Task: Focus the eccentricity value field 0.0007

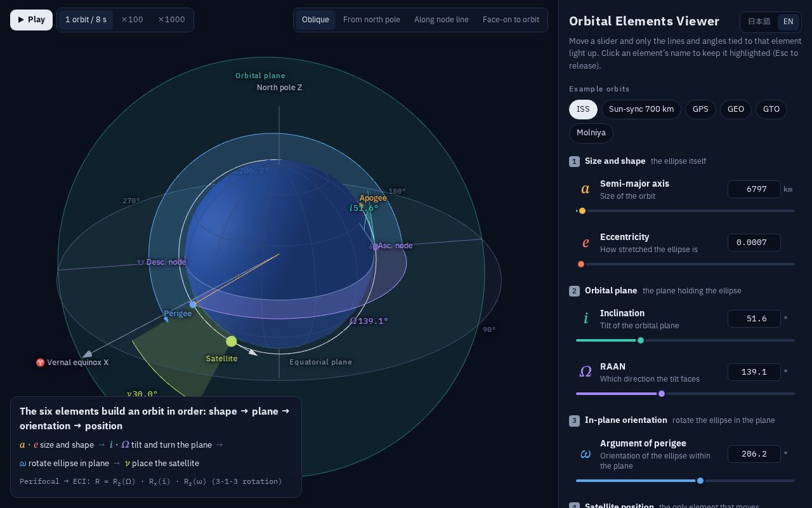Action: pos(754,243)
